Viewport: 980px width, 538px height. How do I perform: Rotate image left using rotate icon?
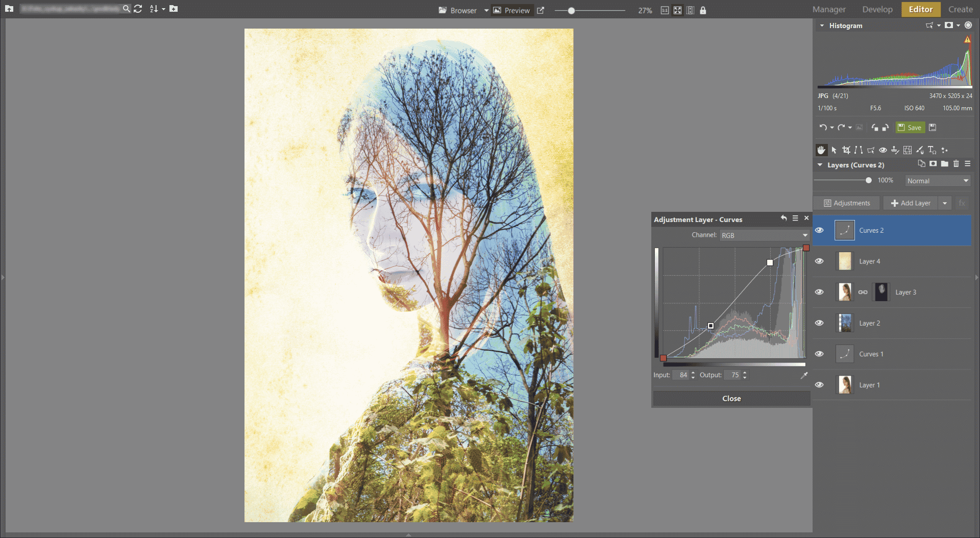click(875, 128)
